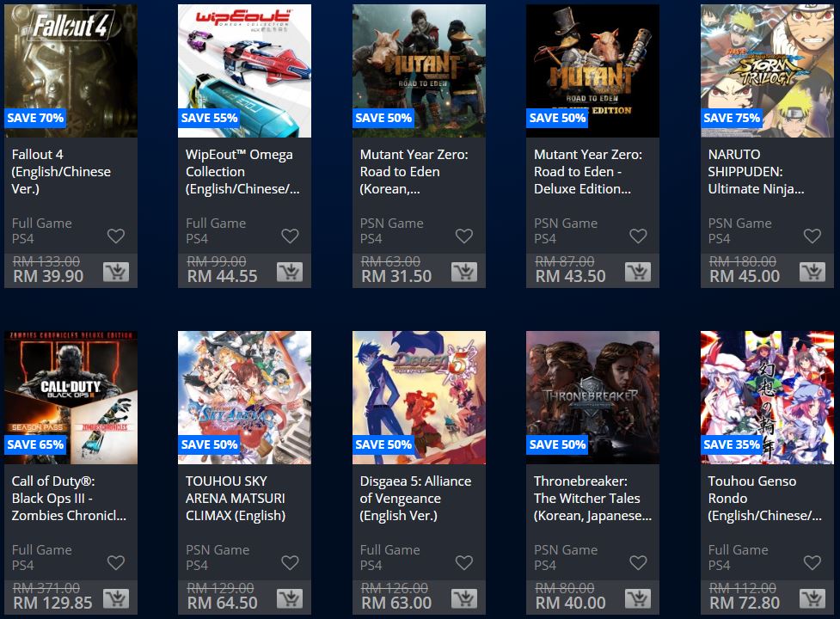840x619 pixels.
Task: Add Thronebreaker: The Witcher Tales to cart
Action: click(x=638, y=598)
